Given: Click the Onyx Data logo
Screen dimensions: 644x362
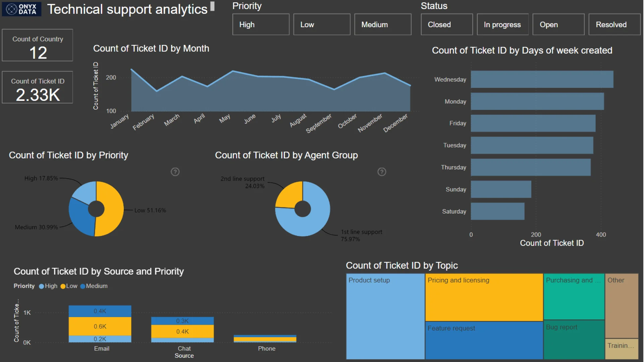Looking at the screenshot, I should [21, 9].
